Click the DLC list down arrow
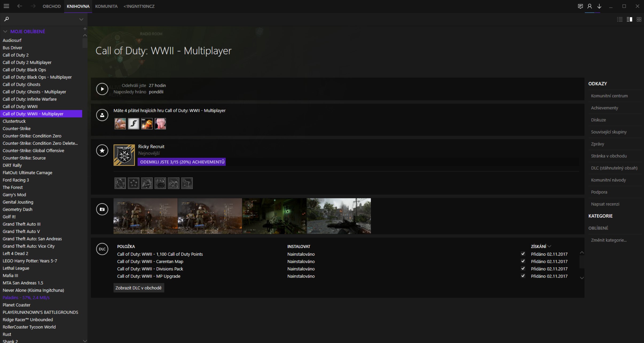This screenshot has height=343, width=644. (582, 278)
